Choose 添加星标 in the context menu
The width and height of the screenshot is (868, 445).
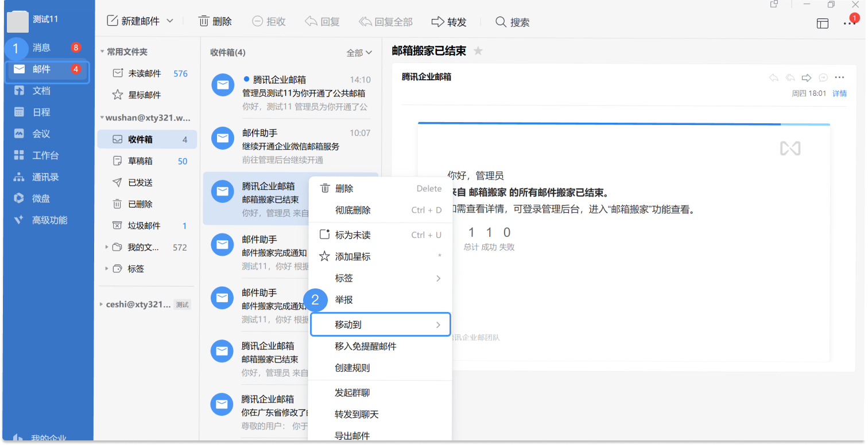tap(380, 256)
